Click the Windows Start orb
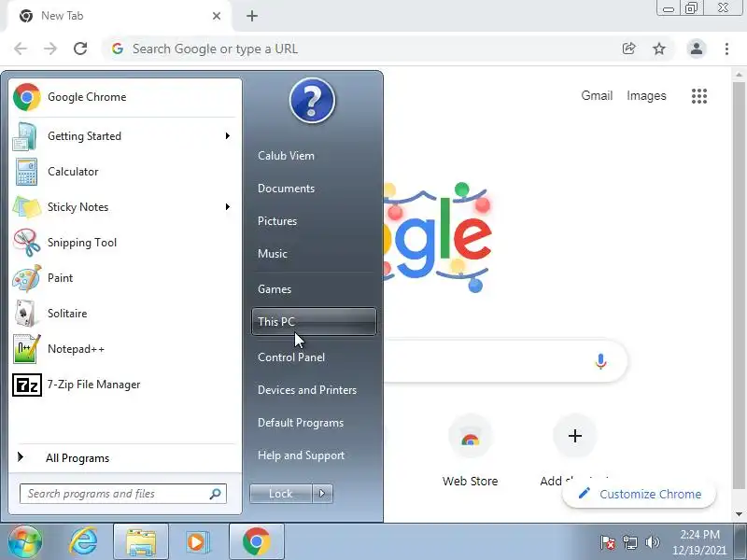 coord(24,541)
